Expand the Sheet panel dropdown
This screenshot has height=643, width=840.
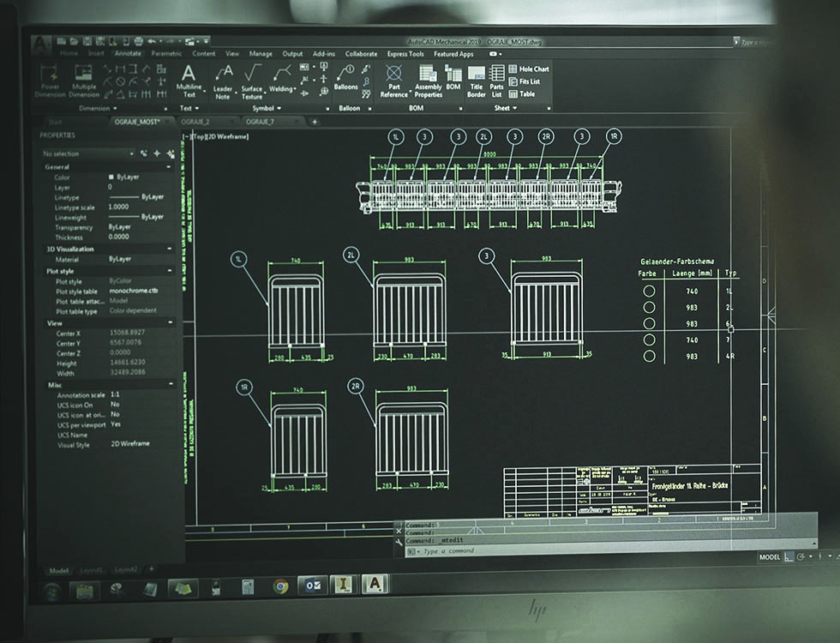click(x=505, y=108)
